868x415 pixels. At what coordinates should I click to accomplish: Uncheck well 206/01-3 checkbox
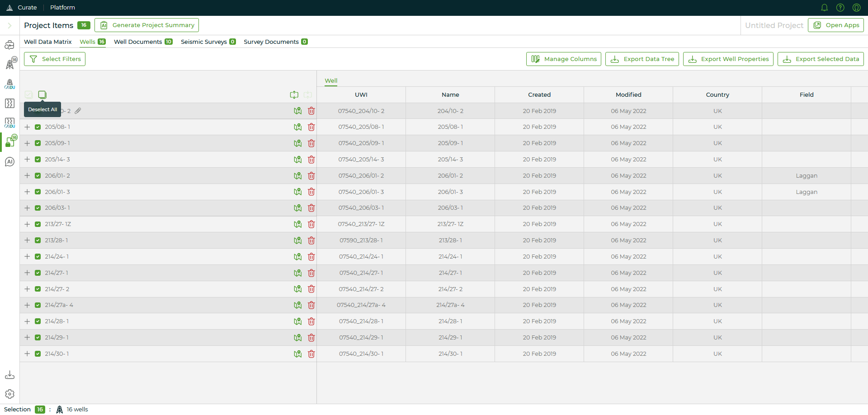coord(38,192)
